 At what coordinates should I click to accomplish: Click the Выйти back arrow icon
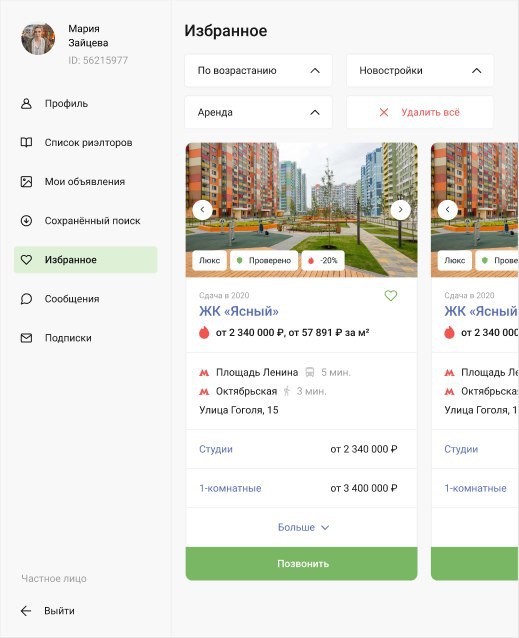(x=26, y=611)
